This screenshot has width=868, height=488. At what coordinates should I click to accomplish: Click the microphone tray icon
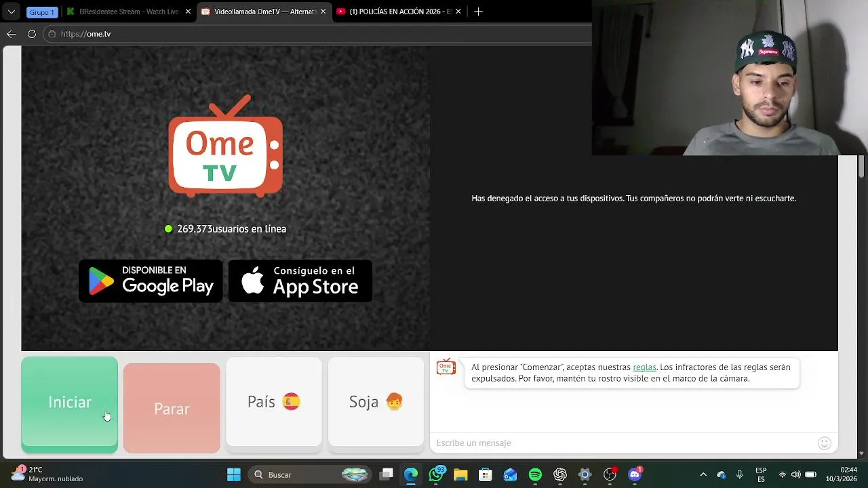740,474
